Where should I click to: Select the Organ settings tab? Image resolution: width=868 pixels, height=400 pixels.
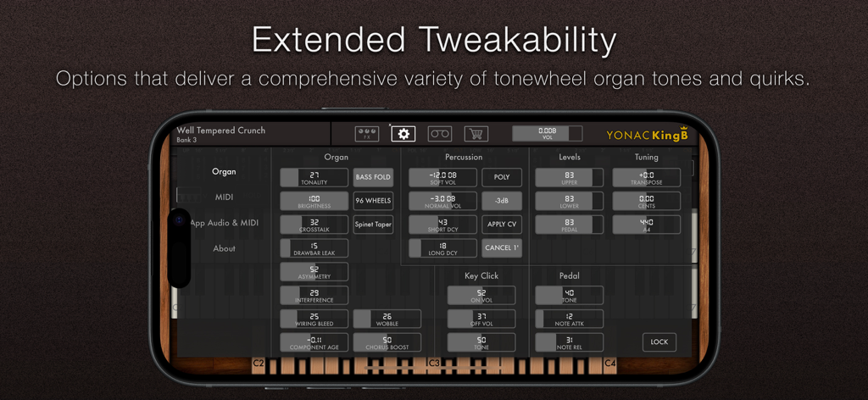click(x=224, y=171)
